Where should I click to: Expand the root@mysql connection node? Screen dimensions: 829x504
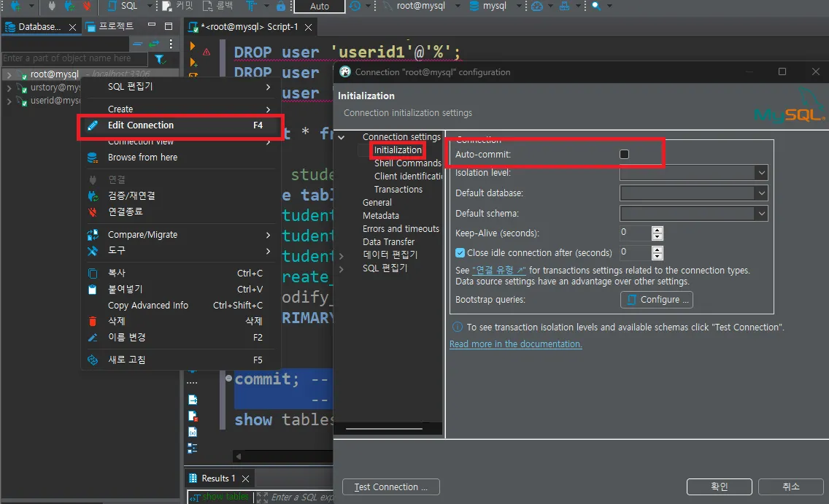pos(9,74)
